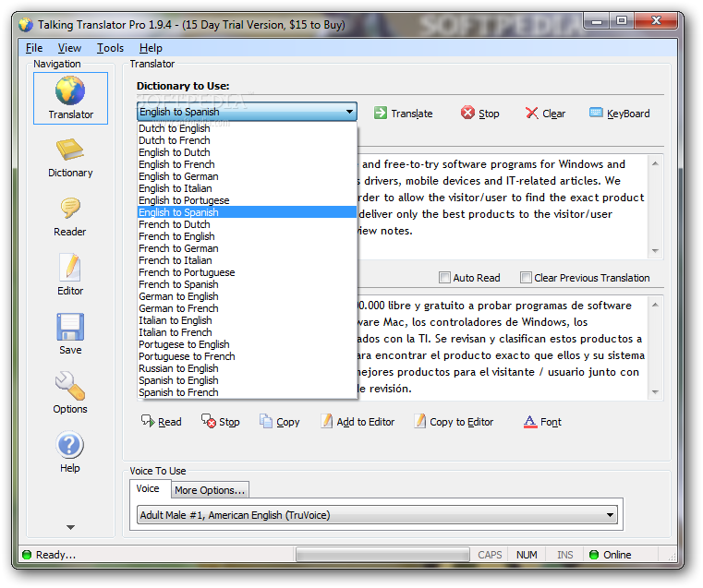Select French to Portuguese list entry
This screenshot has height=588, width=703.
[x=247, y=272]
